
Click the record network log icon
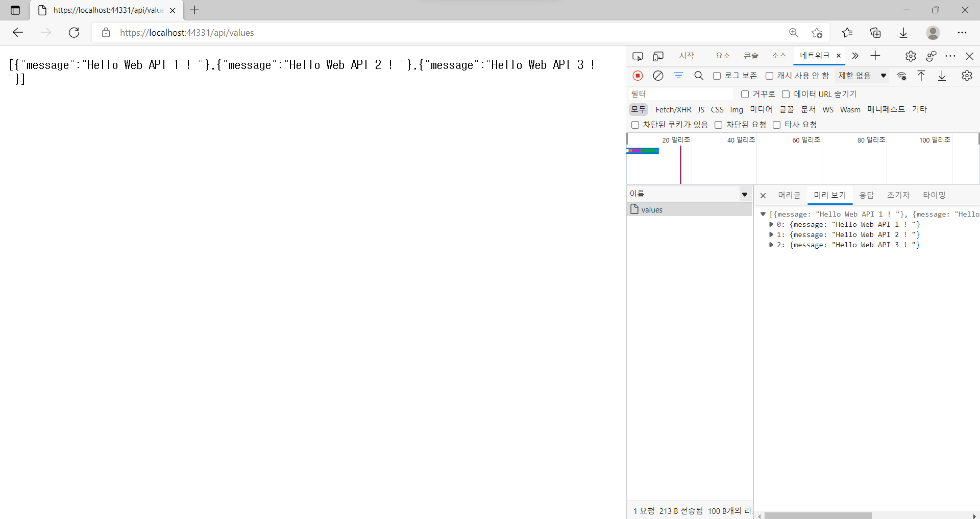pos(638,76)
